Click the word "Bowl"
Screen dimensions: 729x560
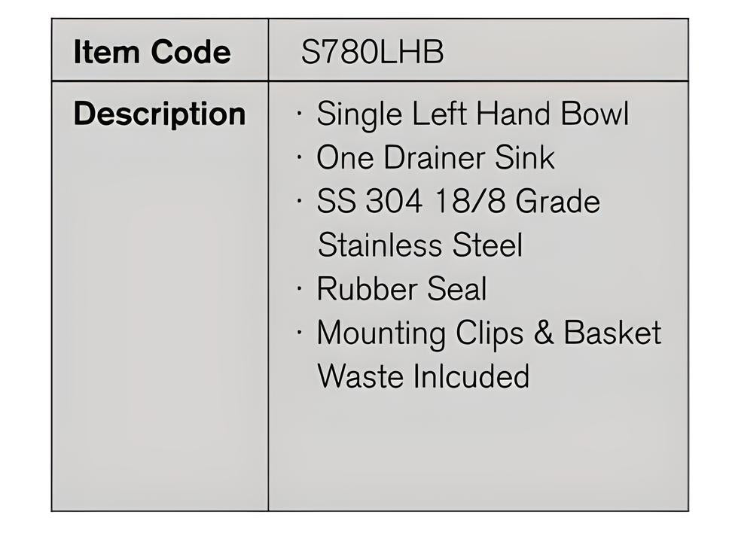(594, 114)
